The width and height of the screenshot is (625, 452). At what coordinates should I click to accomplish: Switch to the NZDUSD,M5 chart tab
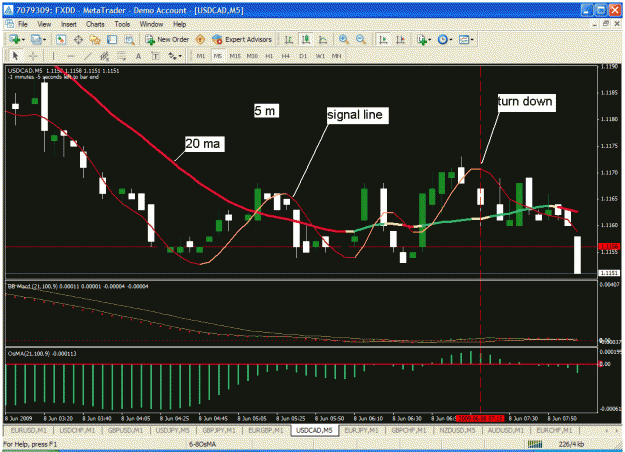coord(457,430)
